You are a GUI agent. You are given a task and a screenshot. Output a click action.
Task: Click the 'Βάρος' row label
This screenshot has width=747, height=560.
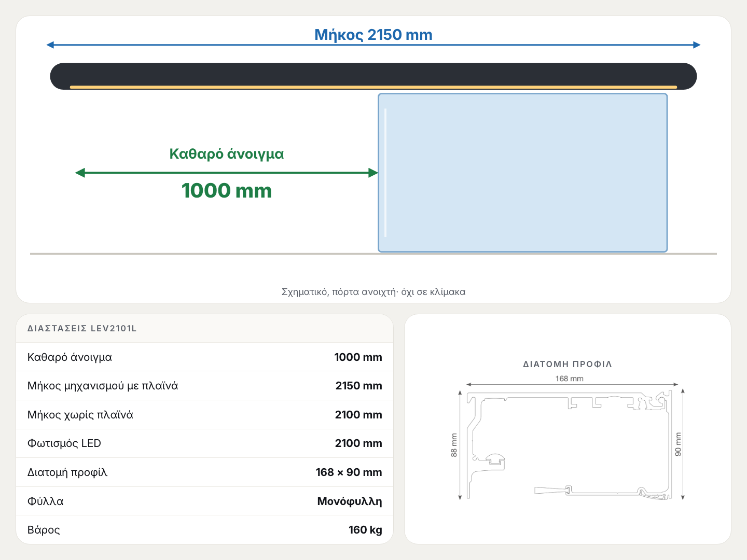(44, 530)
